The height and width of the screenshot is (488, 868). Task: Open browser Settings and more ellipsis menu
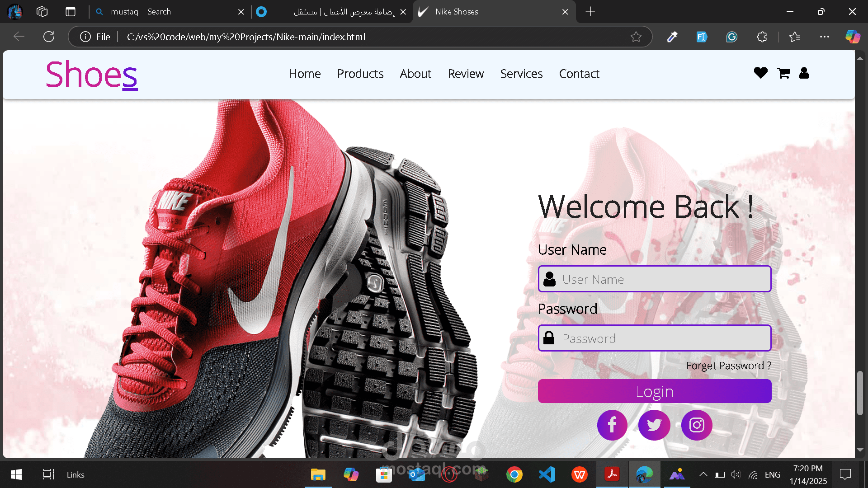pos(824,37)
